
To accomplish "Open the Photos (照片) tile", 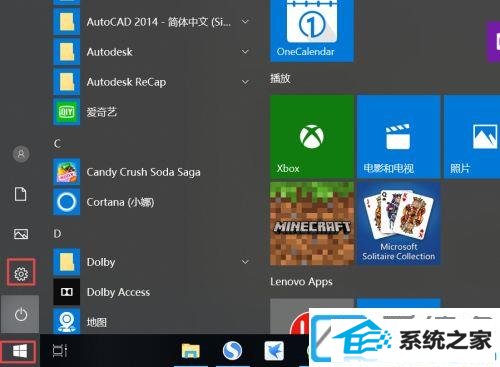I will 472,137.
